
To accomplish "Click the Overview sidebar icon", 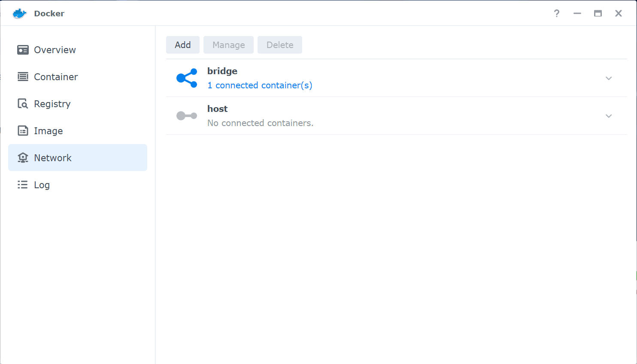I will pos(23,50).
